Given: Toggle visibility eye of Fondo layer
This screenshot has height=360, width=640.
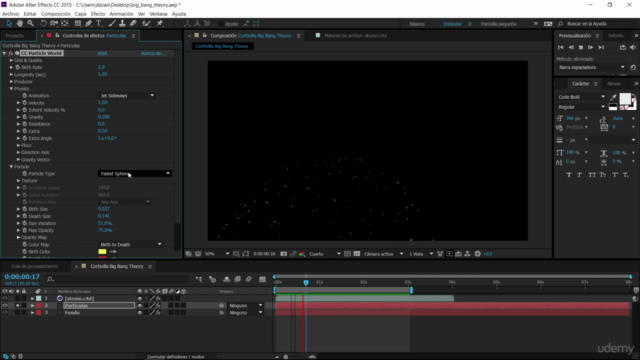Looking at the screenshot, I should click(4, 313).
